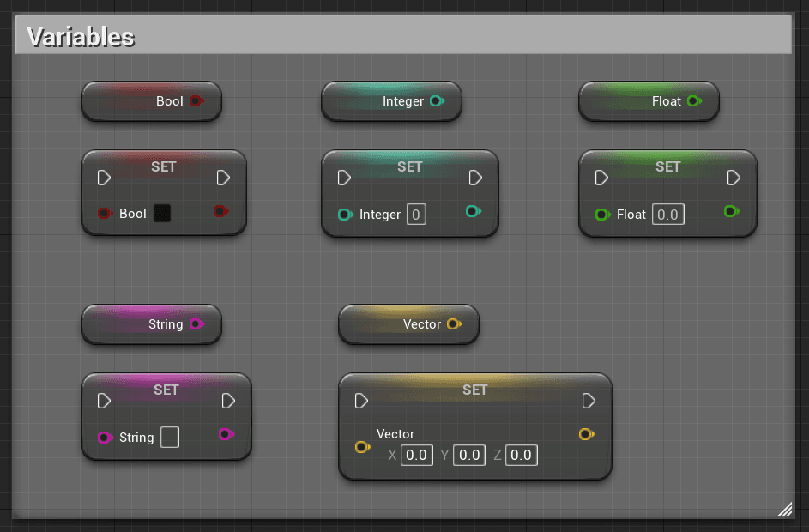Click the String value text box in SET node

[170, 438]
